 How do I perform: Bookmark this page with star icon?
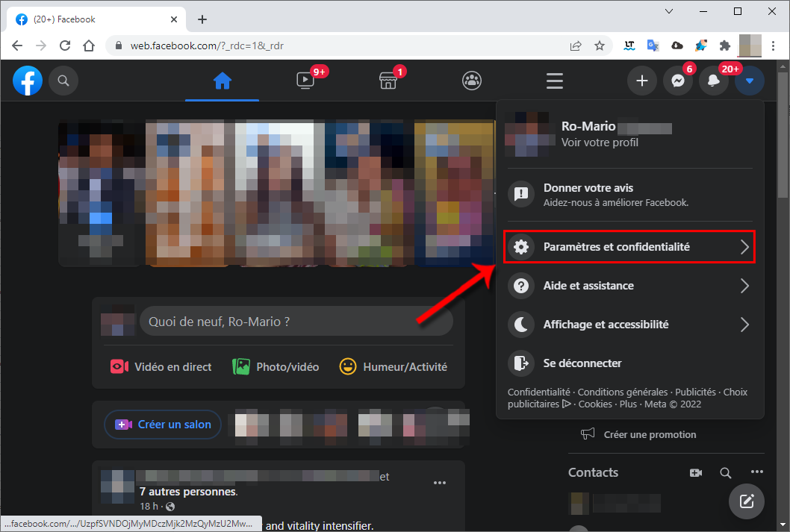tap(599, 46)
